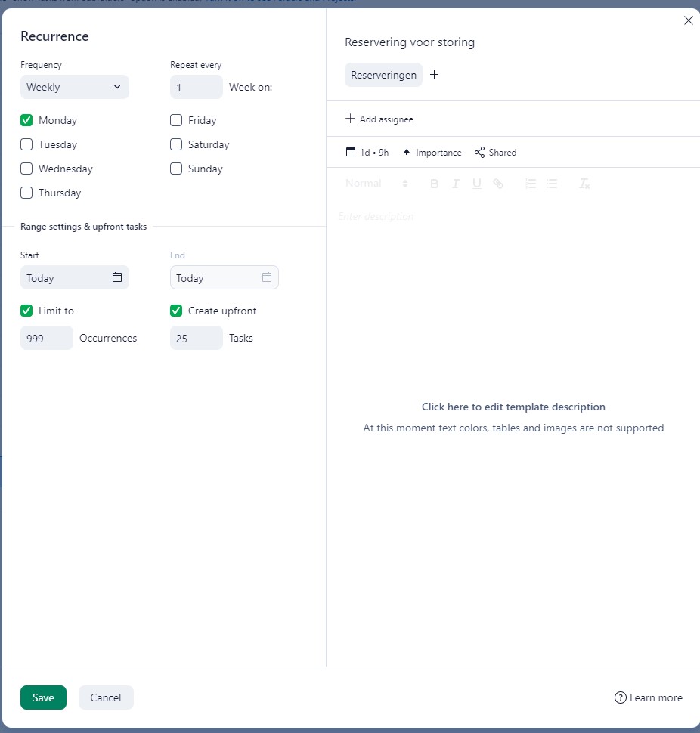Click the Repeat every number field
The height and width of the screenshot is (733, 700).
[x=197, y=87]
